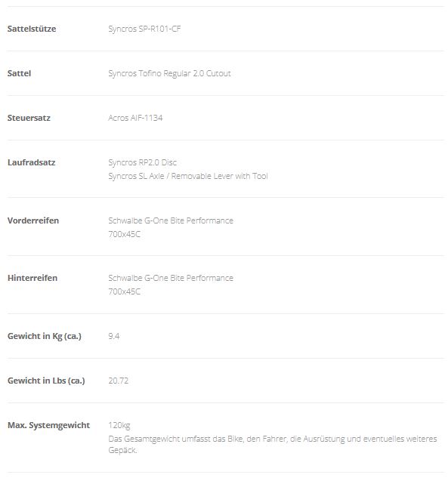This screenshot has width=448, height=484.
Task: Click the Sattel row label
Action: (x=19, y=73)
